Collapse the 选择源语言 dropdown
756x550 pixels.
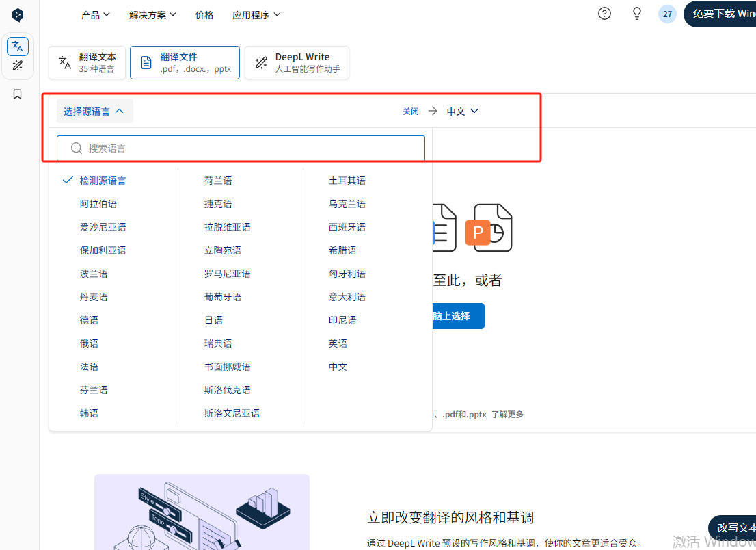(x=94, y=112)
